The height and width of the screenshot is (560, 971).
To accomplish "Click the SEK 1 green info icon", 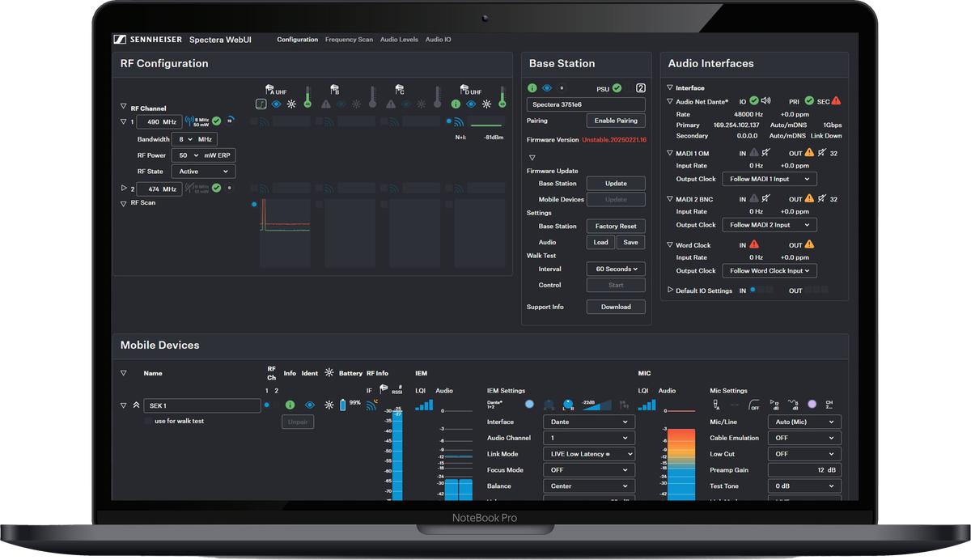I will pyautogui.click(x=290, y=405).
